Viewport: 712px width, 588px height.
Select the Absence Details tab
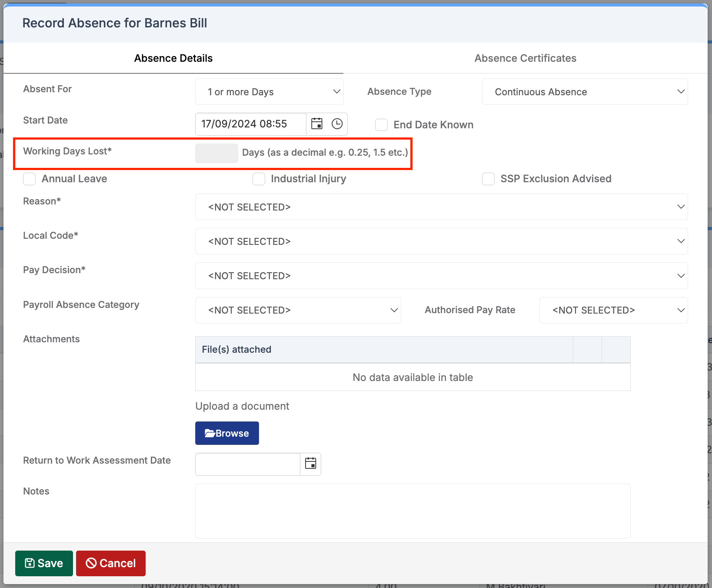tap(173, 58)
